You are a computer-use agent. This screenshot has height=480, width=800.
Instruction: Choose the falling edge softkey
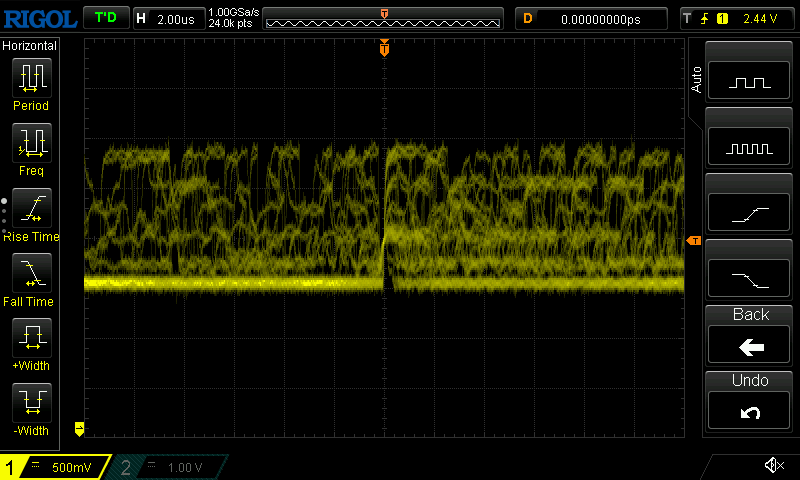point(750,278)
